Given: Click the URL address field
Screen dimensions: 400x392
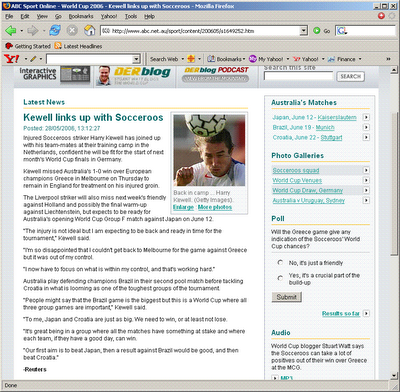Looking at the screenshot, I should [x=200, y=31].
